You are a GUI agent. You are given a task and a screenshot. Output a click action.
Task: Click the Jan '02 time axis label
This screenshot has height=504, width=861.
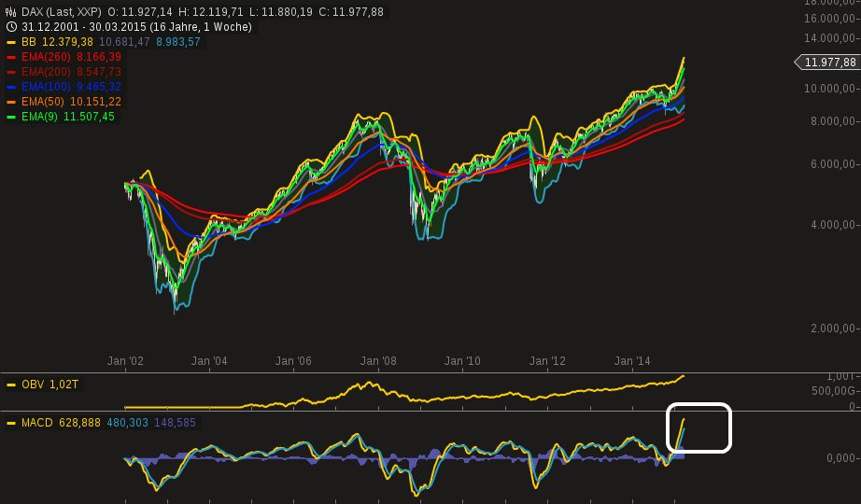[x=125, y=360]
